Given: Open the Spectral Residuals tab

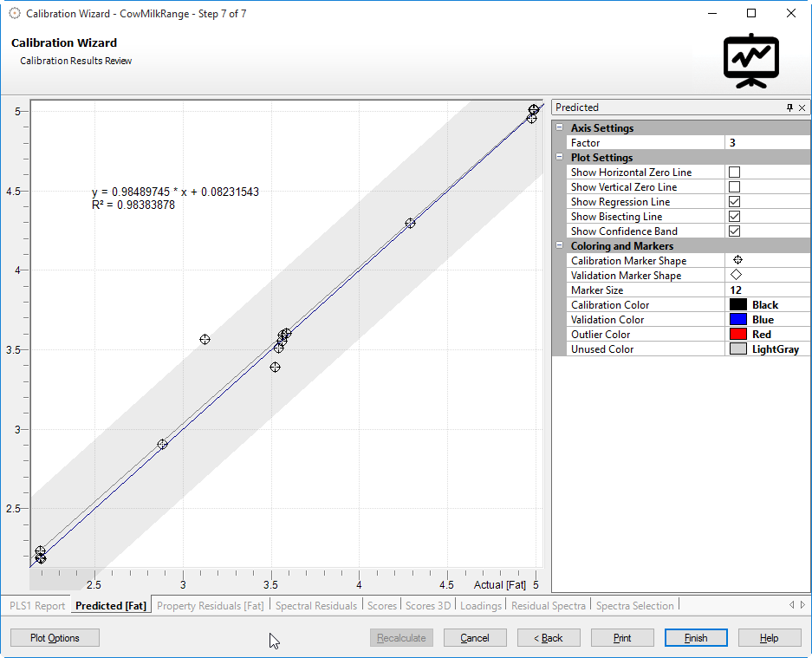Looking at the screenshot, I should (315, 606).
